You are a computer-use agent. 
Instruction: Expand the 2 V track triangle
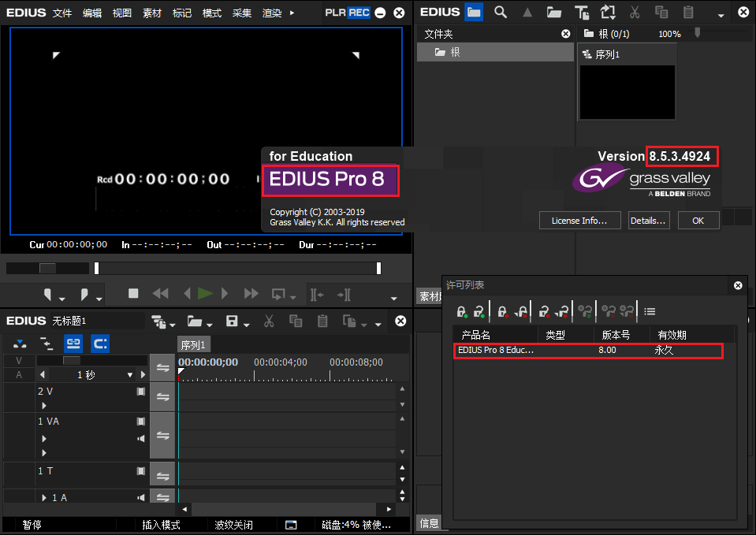[x=44, y=405]
